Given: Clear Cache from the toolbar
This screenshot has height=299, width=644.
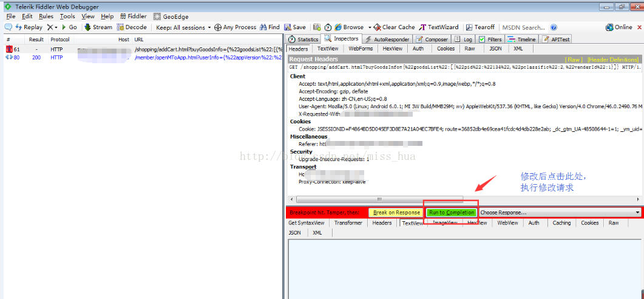Looking at the screenshot, I should (395, 27).
